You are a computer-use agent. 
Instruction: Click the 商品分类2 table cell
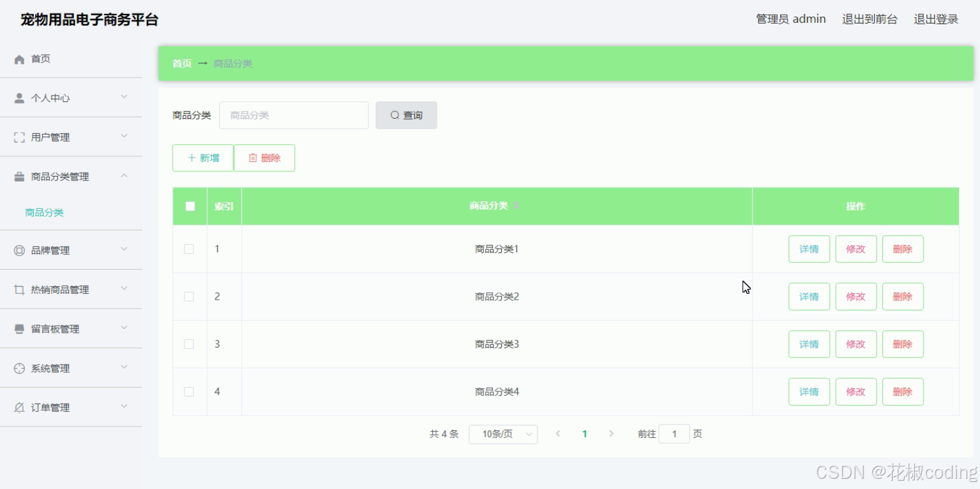coord(497,296)
